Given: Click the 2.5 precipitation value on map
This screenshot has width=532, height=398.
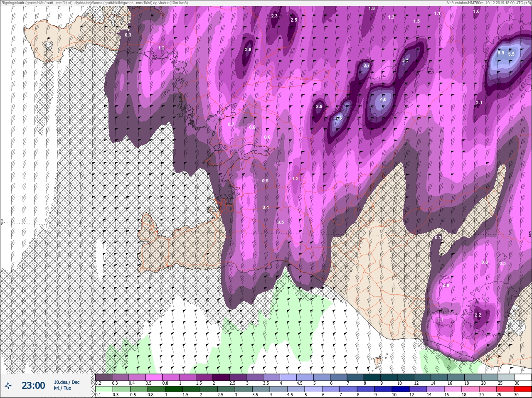Looking at the screenshot, I should [294, 20].
